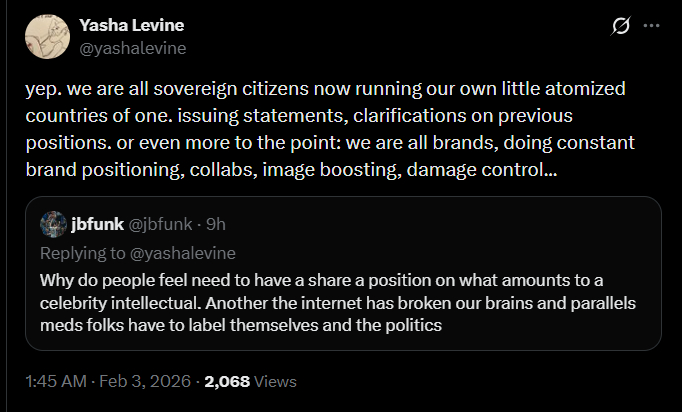The image size is (682, 412).
Task: Click the main tweet text starting "yep."
Action: click(300, 130)
